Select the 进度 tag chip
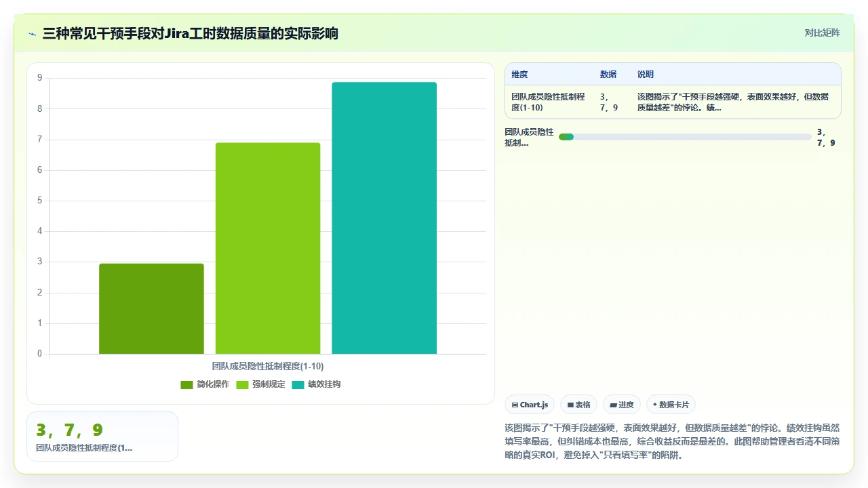 click(622, 405)
